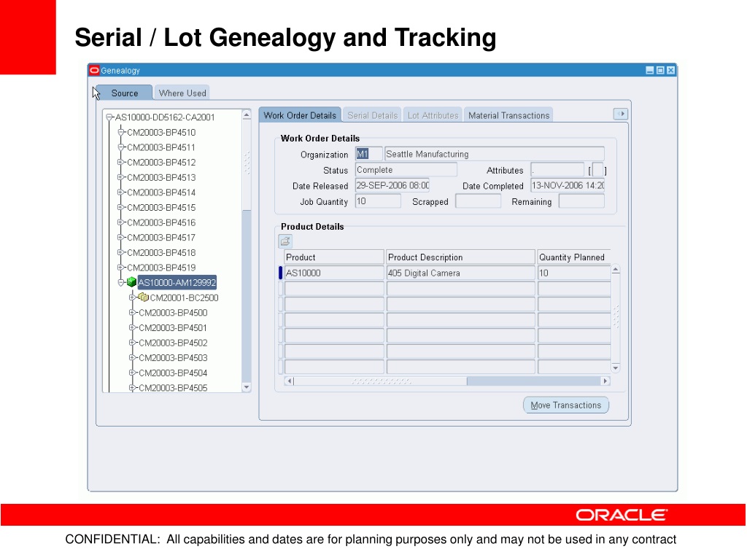Click the component icon beside CM20001-BC2500
This screenshot has height=560, width=747.
[143, 297]
